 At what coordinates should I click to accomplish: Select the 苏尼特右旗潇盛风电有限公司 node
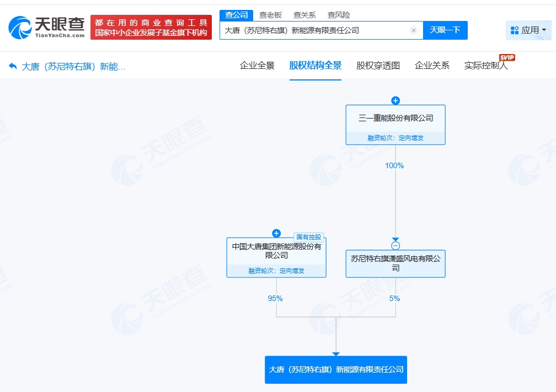pyautogui.click(x=395, y=264)
